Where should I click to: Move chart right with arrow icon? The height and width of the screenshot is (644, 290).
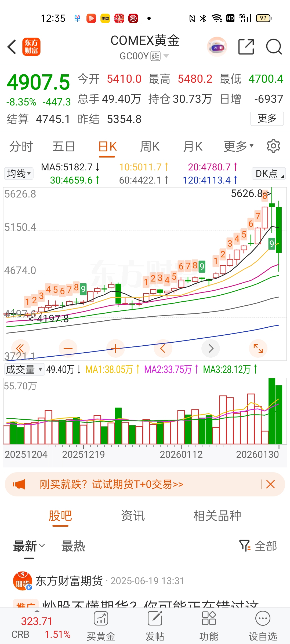point(211,348)
